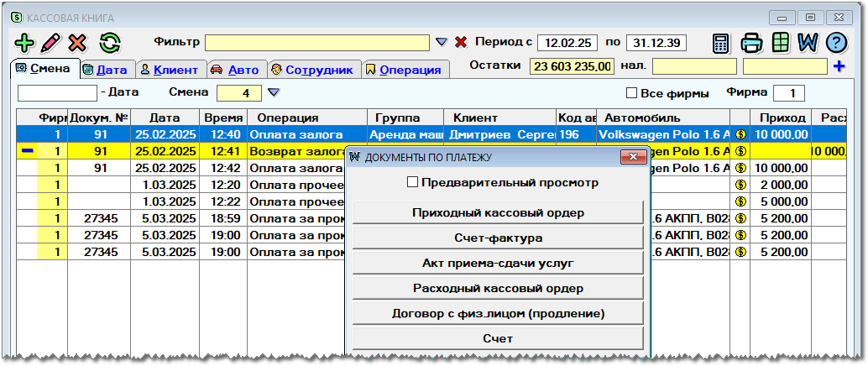Viewport: 868px width, 366px height.
Task: Click the blue plus next to balances
Action: (x=839, y=66)
